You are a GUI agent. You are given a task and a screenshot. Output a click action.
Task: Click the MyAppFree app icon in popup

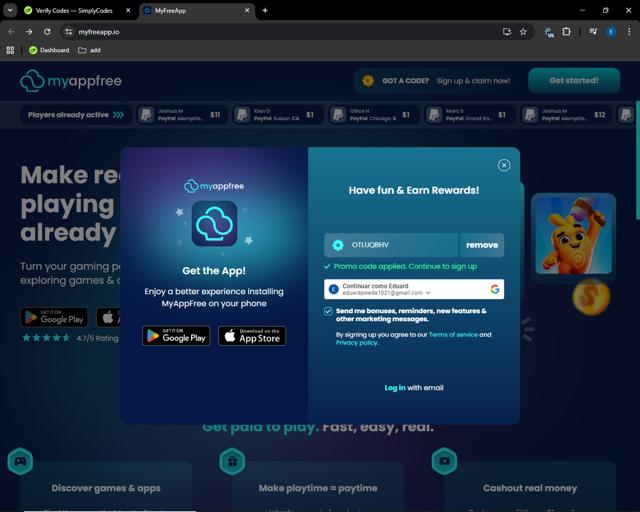[x=214, y=223]
